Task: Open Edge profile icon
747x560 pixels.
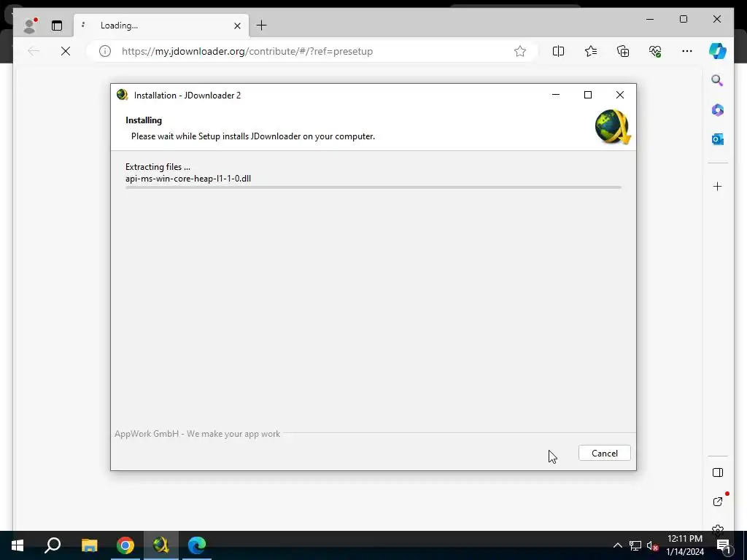Action: [30, 26]
